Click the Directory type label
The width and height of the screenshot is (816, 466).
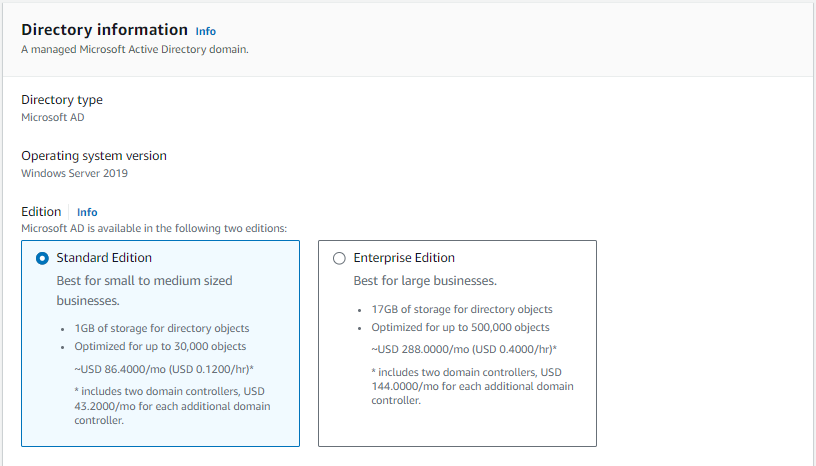click(62, 100)
